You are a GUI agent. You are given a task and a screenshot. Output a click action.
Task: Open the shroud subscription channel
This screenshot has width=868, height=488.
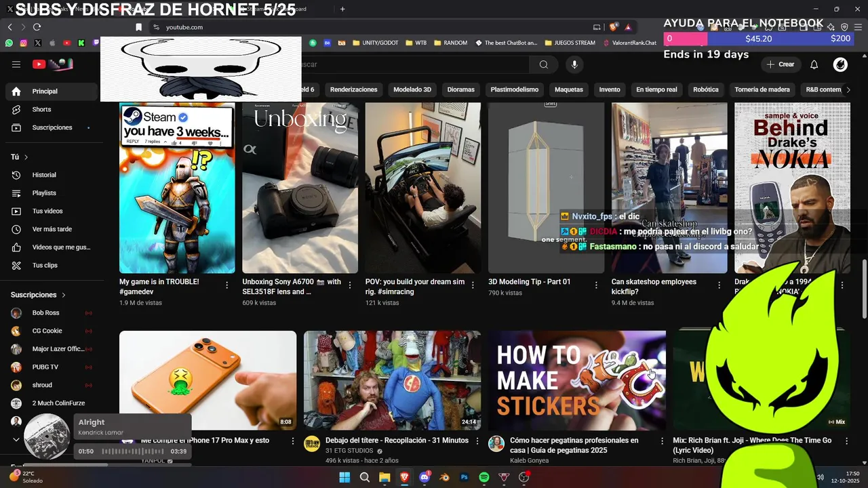point(52,385)
